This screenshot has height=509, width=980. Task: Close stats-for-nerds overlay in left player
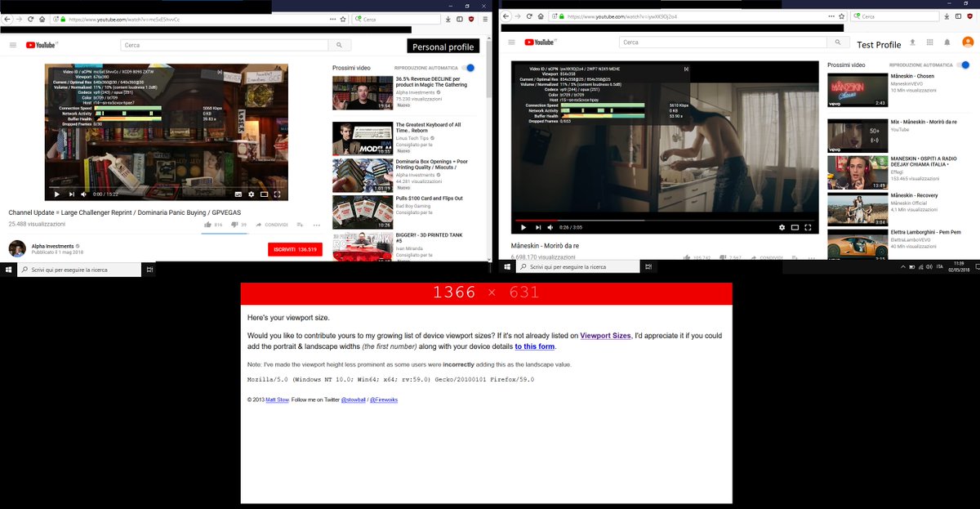(x=219, y=71)
